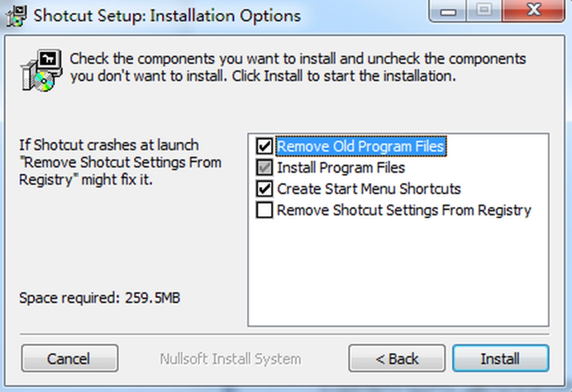The width and height of the screenshot is (572, 392).
Task: Uncheck the Create Start Menu Shortcuts box
Action: tap(264, 189)
